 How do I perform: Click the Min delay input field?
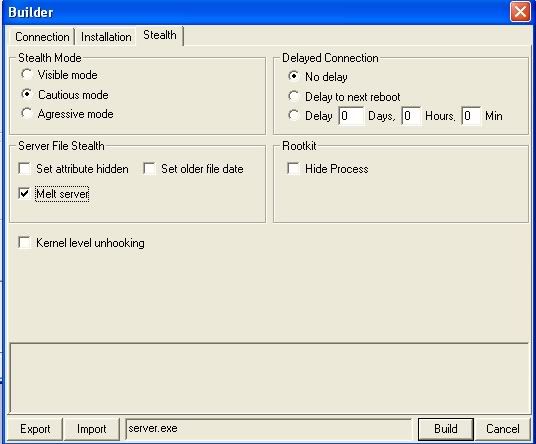[x=471, y=116]
